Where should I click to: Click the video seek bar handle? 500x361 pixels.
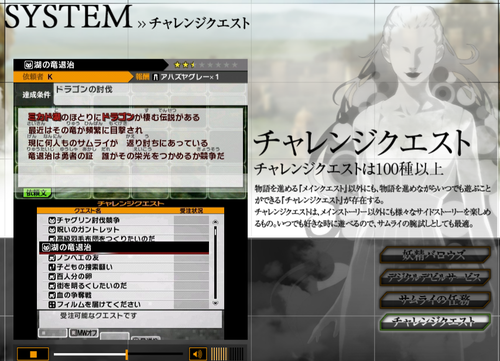[x=127, y=354]
